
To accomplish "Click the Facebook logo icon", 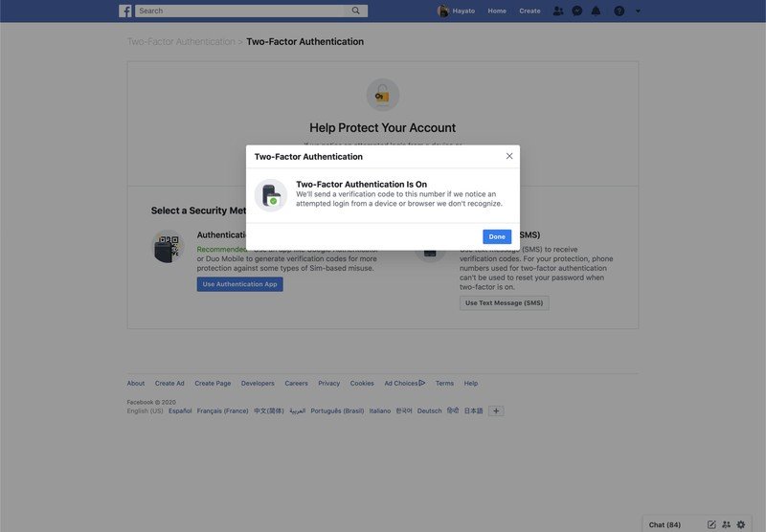I will click(125, 11).
